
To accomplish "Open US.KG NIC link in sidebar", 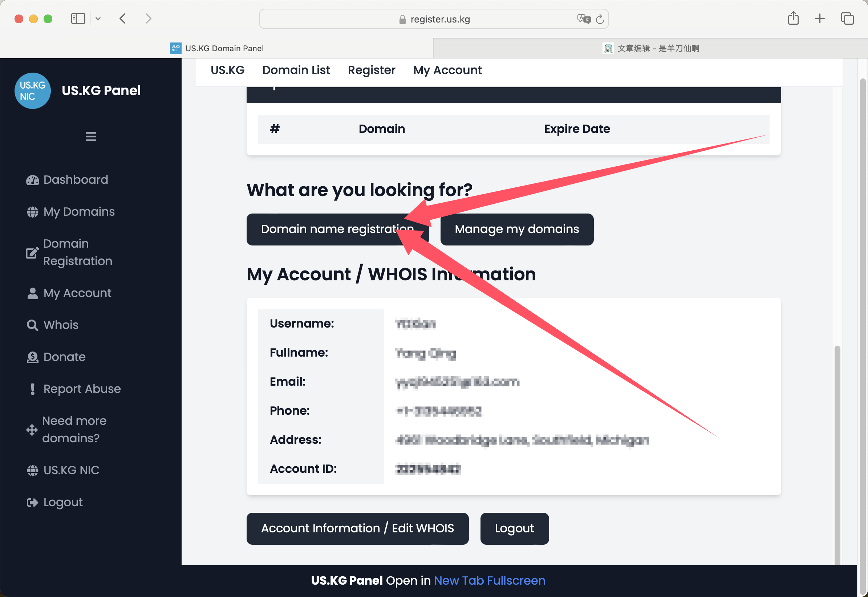I will (72, 471).
